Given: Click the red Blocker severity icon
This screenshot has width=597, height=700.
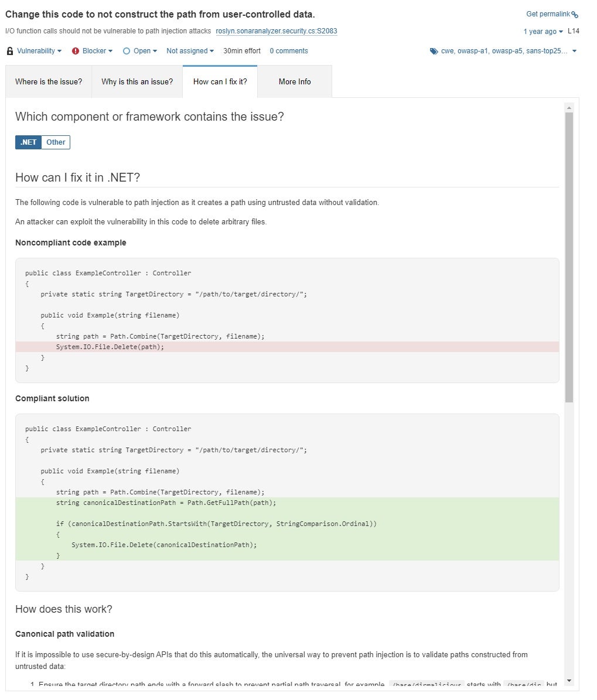Looking at the screenshot, I should pyautogui.click(x=76, y=51).
